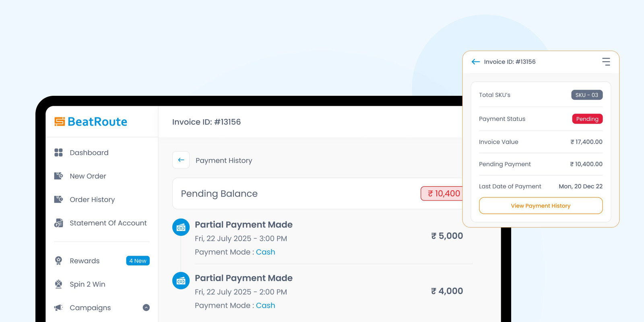644x322 pixels.
Task: Click the cash payment icon beside ₹5,000 entry
Action: pyautogui.click(x=181, y=227)
